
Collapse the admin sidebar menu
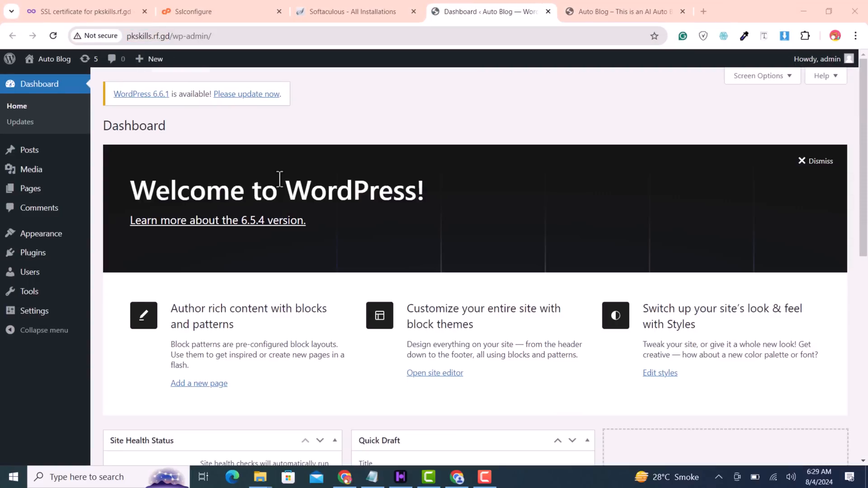click(x=37, y=330)
